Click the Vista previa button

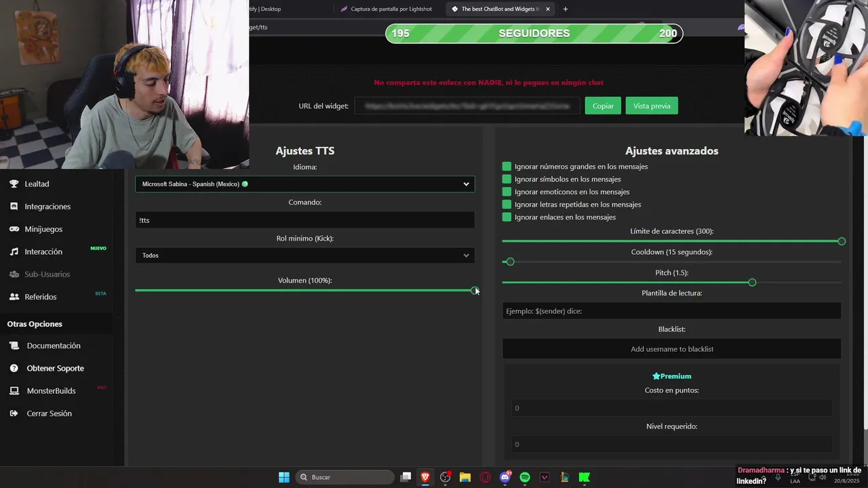652,106
